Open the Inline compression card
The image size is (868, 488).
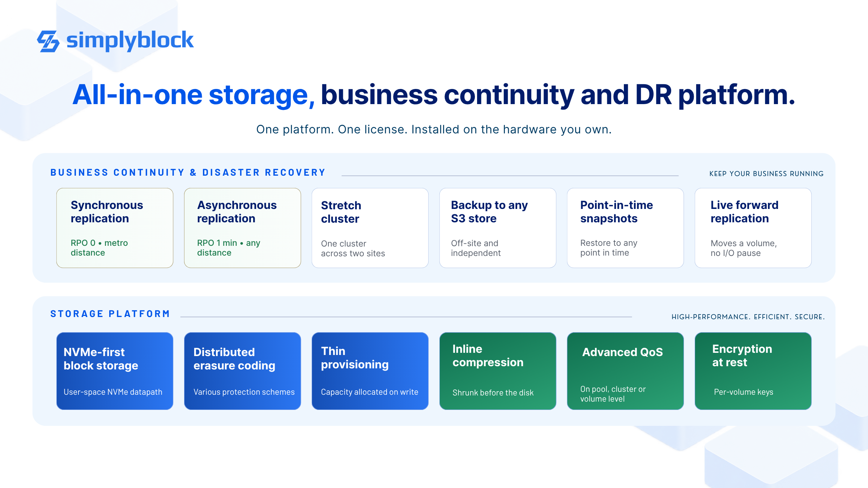click(x=498, y=371)
